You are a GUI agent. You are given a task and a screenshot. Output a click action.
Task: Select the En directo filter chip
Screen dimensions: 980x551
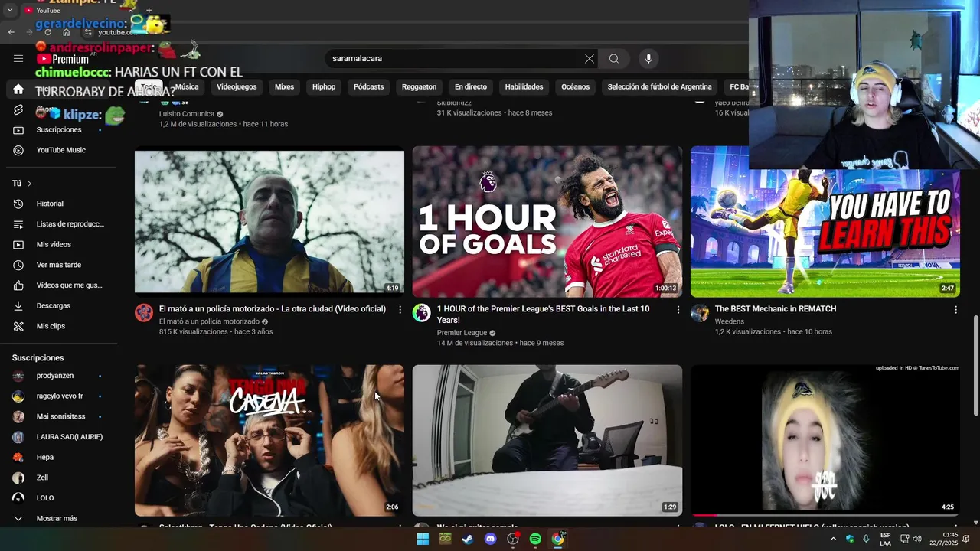click(471, 86)
